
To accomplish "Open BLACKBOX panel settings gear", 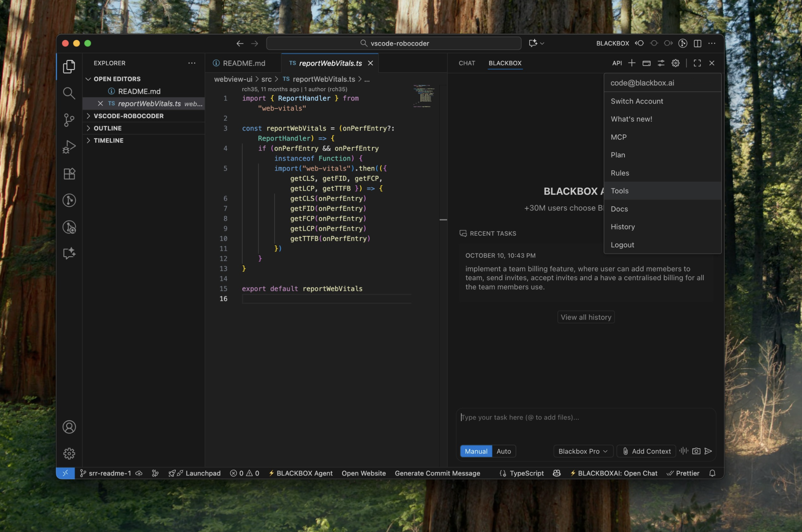I will pos(675,63).
